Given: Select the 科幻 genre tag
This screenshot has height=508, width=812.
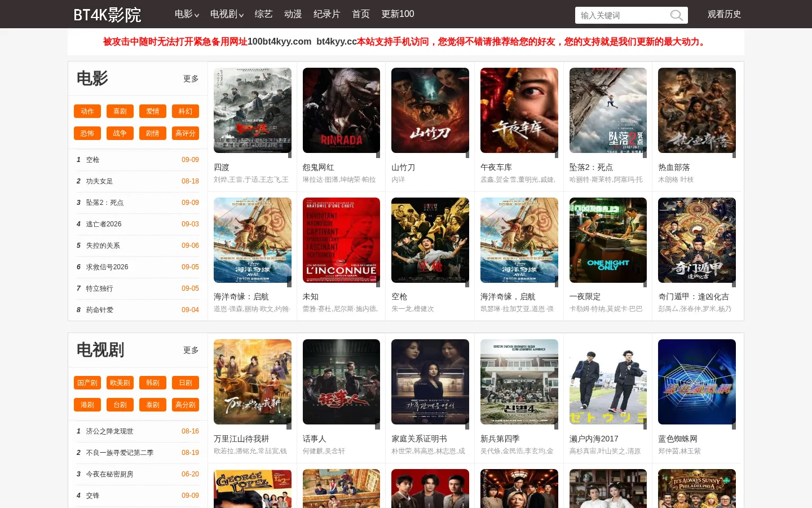Looking at the screenshot, I should [186, 111].
